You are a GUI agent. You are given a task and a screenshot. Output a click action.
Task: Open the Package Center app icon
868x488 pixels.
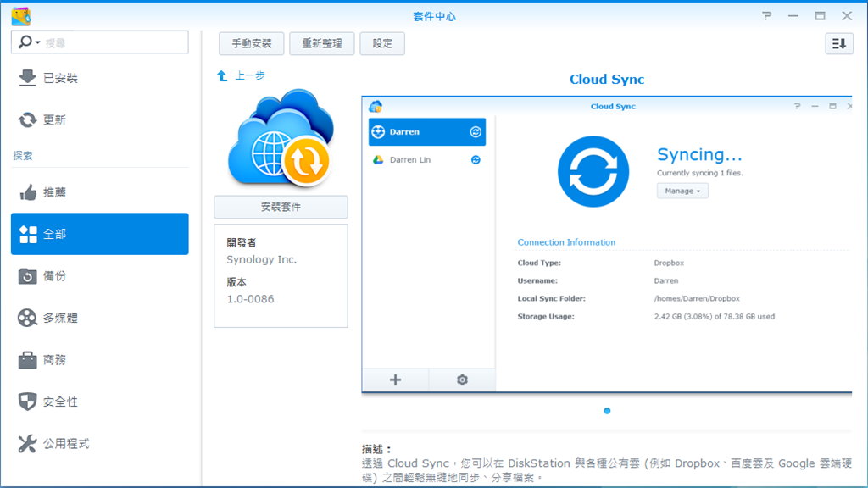pyautogui.click(x=21, y=16)
